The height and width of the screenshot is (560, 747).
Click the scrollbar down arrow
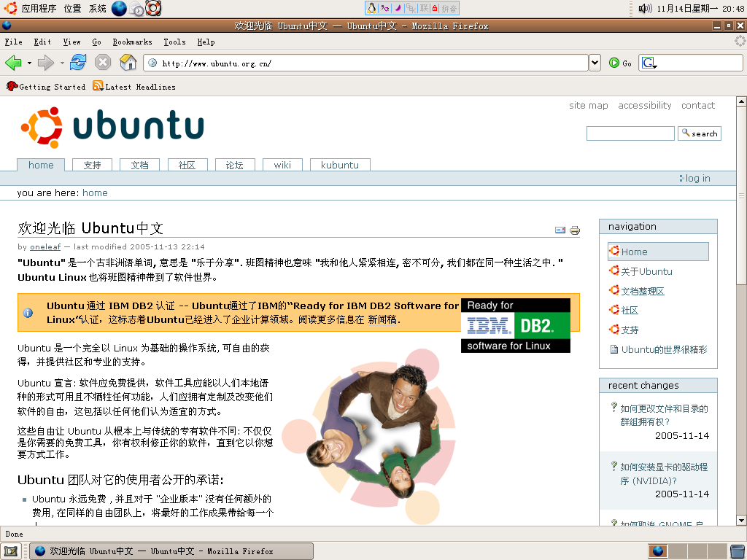point(741,521)
